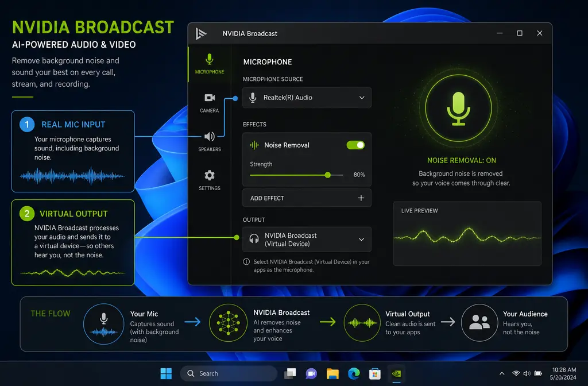Click the headphones icon in output dropdown
588x386 pixels.
coord(254,239)
